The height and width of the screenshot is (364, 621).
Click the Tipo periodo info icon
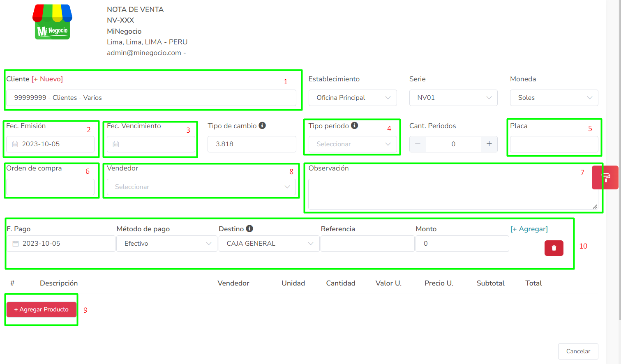tap(354, 125)
